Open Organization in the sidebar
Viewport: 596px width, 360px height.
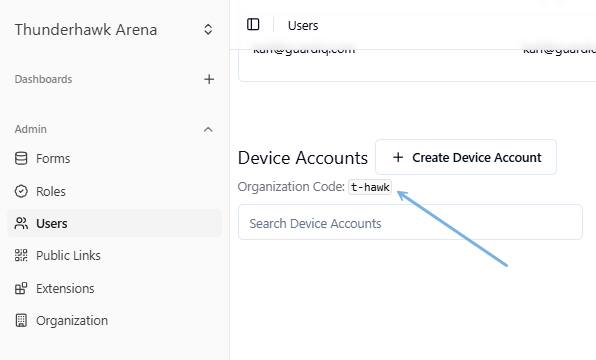click(114, 320)
